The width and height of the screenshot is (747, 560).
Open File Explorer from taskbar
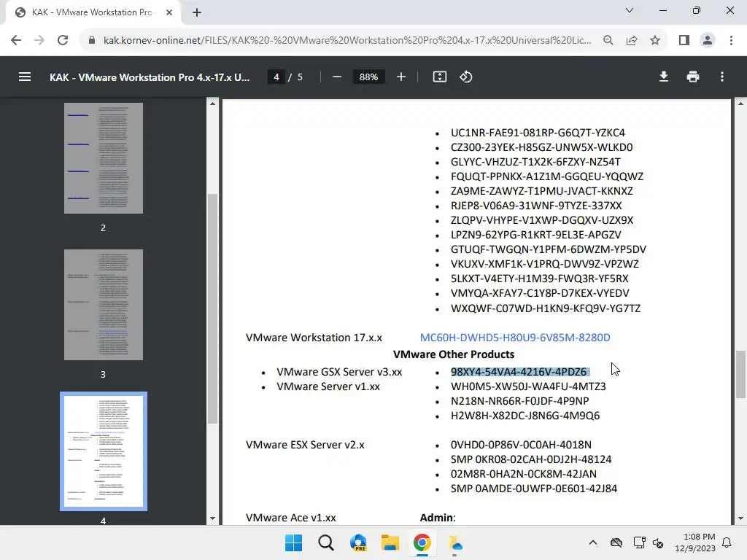[x=390, y=542]
